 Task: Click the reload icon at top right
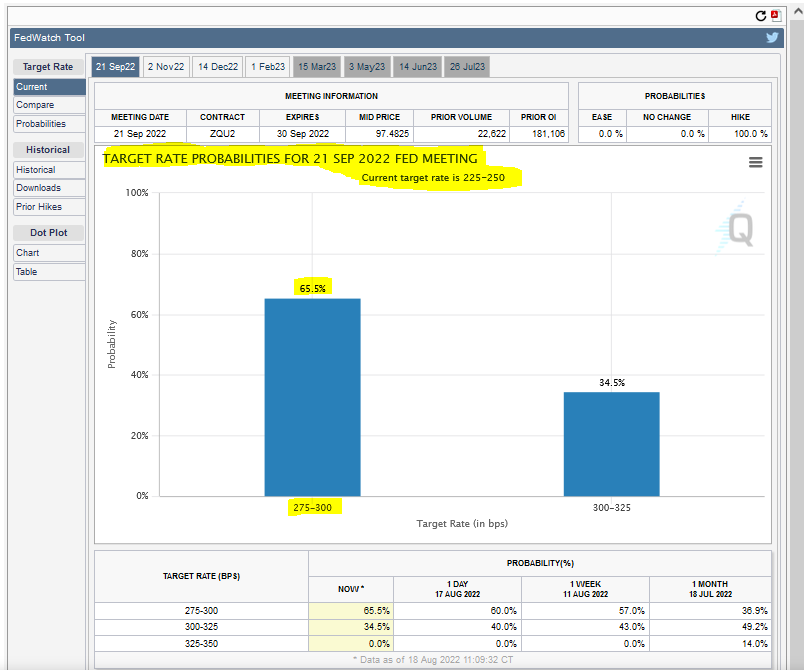click(760, 16)
